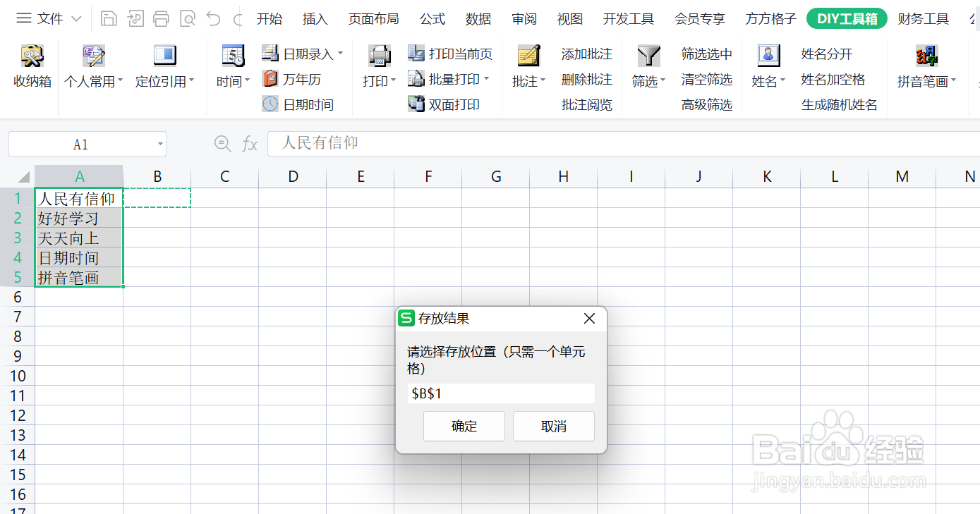This screenshot has width=980, height=514.
Task: Click 清空筛选 button
Action: tap(707, 80)
